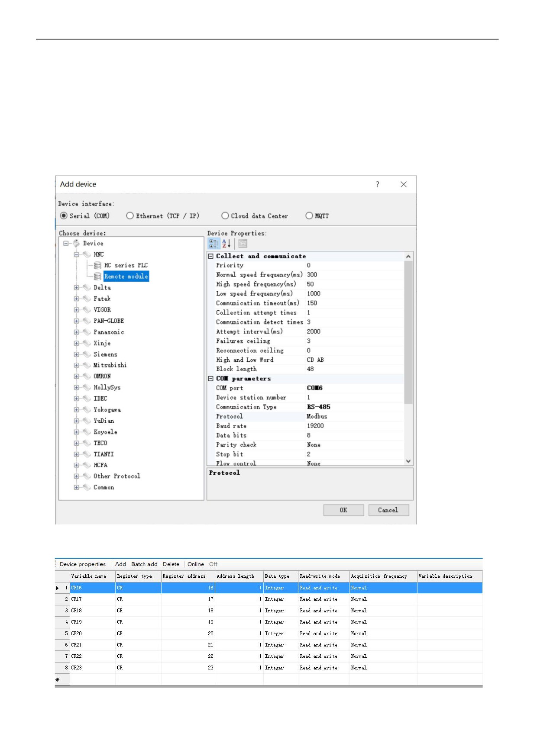534x756 pixels.
Task: Click the Xinje folder icon
Action: click(87, 343)
